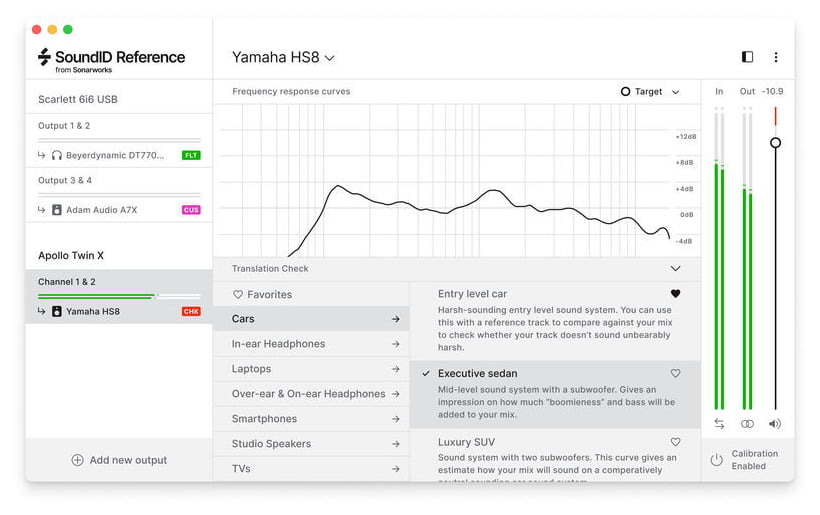The width and height of the screenshot is (820, 515).
Task: Expand Over-ear & On-ear Headphones arrow
Action: click(395, 394)
